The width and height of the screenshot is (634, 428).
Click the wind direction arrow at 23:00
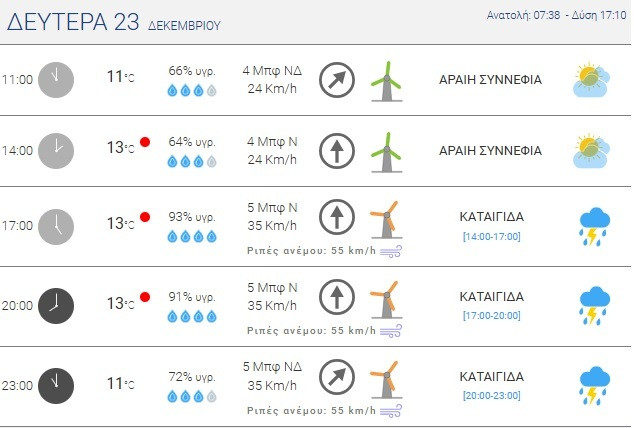click(x=337, y=377)
